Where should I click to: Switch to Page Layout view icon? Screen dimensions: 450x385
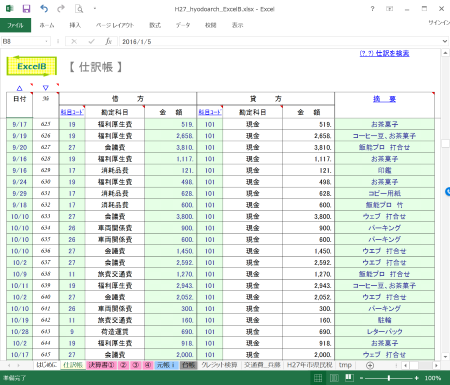(334, 378)
